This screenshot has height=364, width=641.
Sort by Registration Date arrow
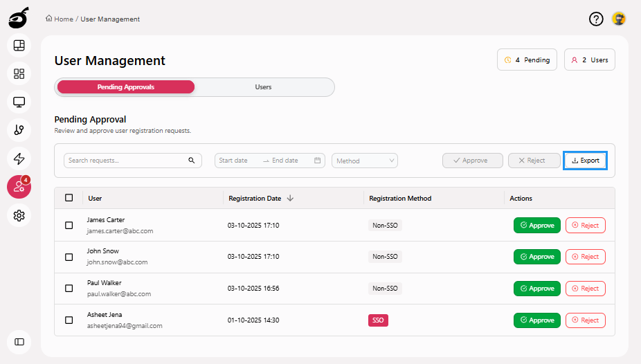[x=290, y=198]
